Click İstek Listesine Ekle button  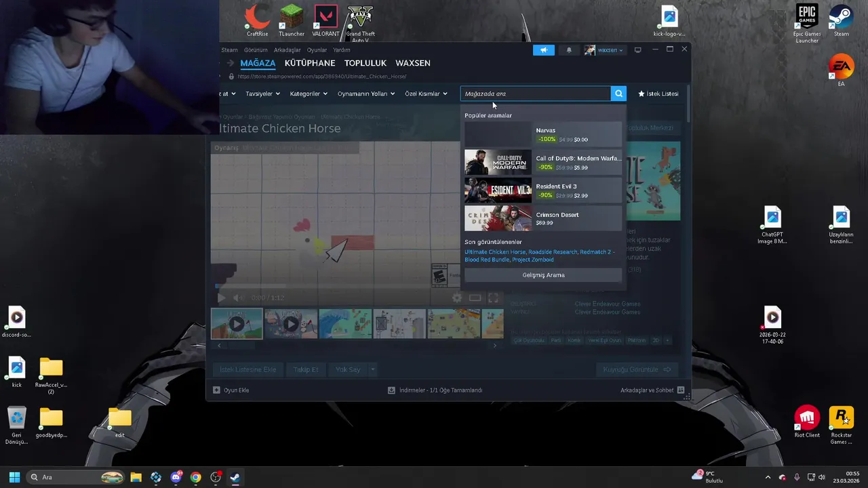248,369
